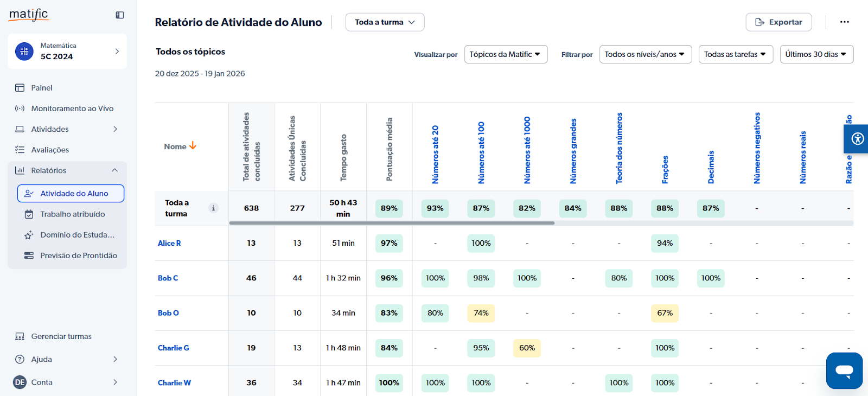The image size is (868, 396).
Task: Open Previsão de Prontidão report
Action: [x=79, y=256]
